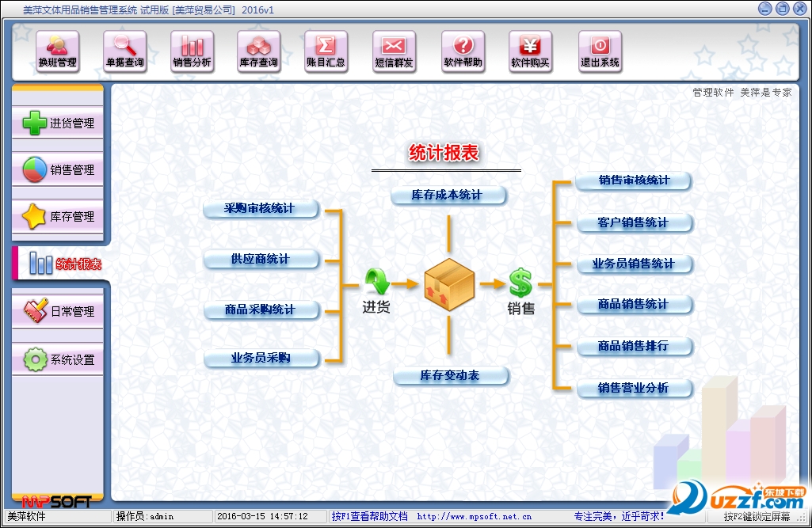Image resolution: width=812 pixels, height=528 pixels.
Task: Click the 管理软件 美萍是专家 slogan text
Action: coord(742,93)
